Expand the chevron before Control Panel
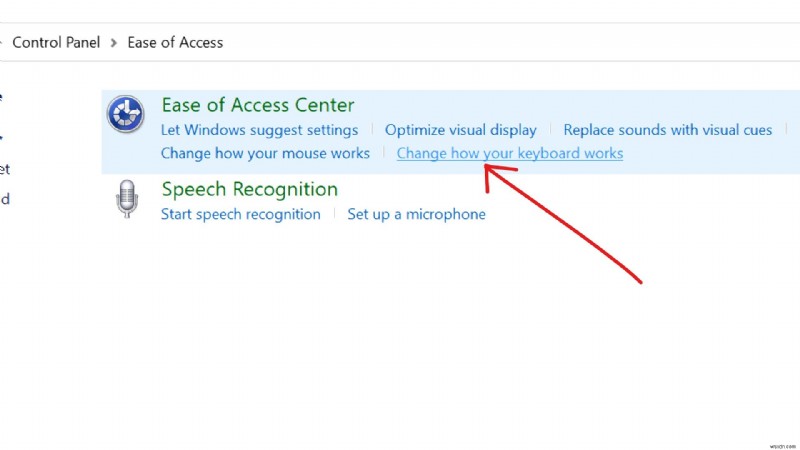800x450 pixels. [x=3, y=42]
